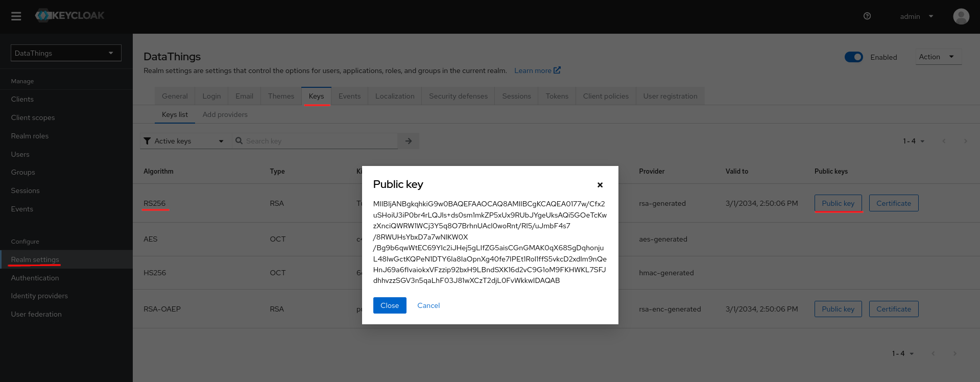Open the Client policies tab
This screenshot has width=980, height=382.
[606, 96]
